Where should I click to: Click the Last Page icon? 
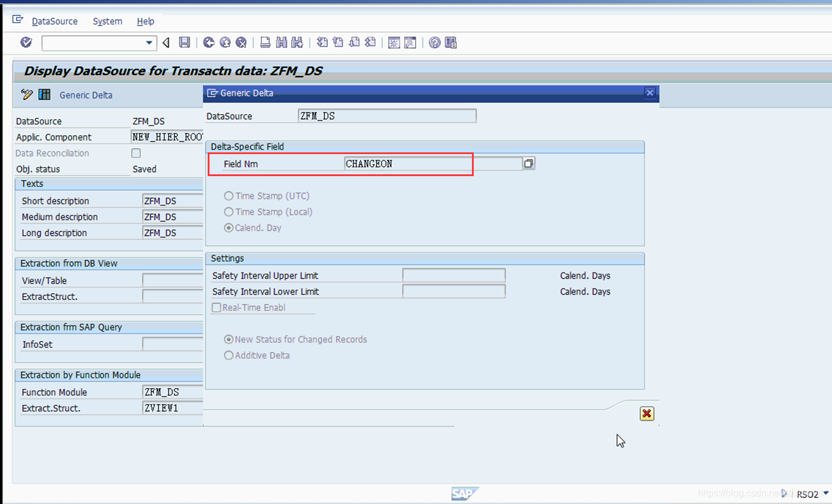(370, 42)
